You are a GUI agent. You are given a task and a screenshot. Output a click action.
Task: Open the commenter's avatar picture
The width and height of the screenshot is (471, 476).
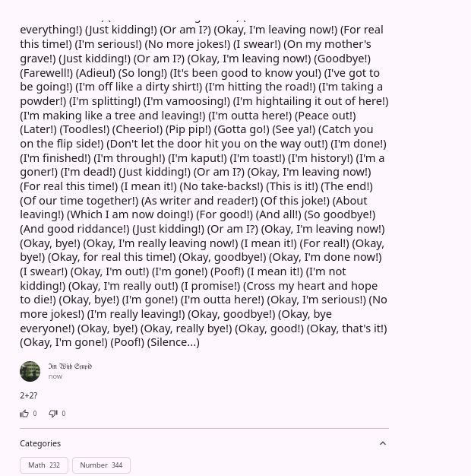pos(30,371)
